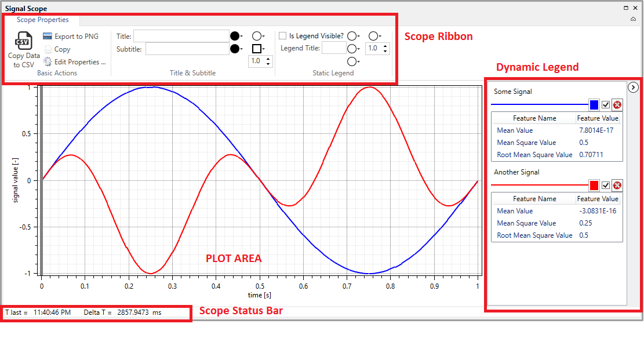Click the Feature Name column header for Some Signal
644x338 pixels.
click(534, 118)
